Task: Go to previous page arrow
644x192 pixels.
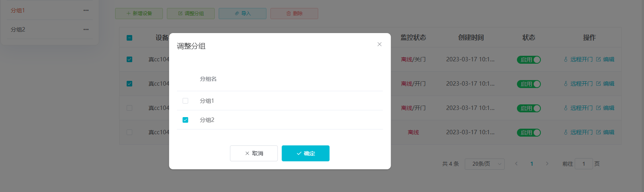Action: [x=516, y=164]
